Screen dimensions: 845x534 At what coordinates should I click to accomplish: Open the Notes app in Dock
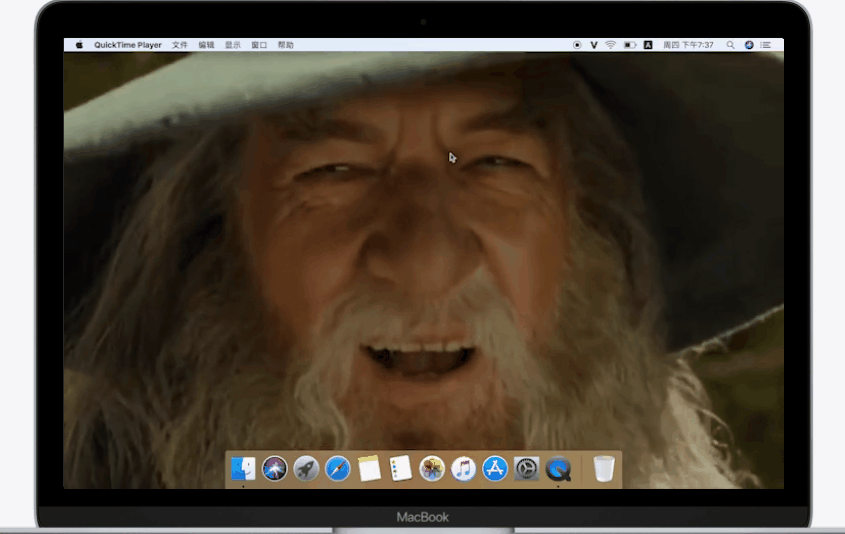(369, 468)
